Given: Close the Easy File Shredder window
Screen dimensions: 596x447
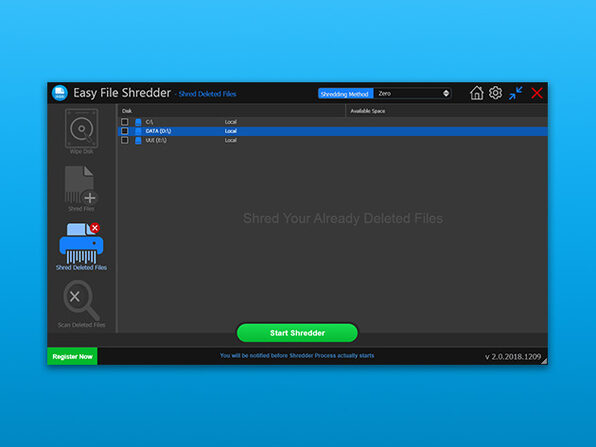Looking at the screenshot, I should tap(537, 93).
